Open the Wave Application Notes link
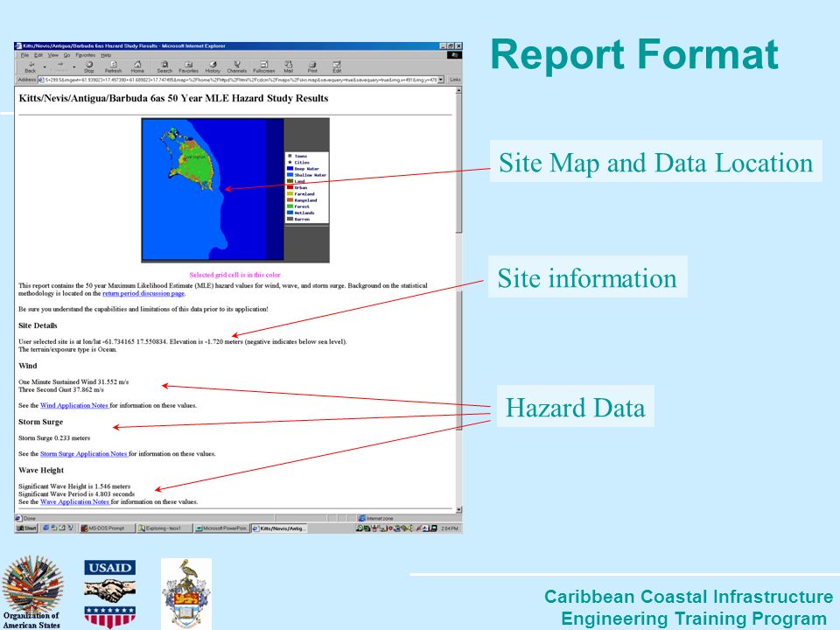840x630 pixels. click(75, 502)
